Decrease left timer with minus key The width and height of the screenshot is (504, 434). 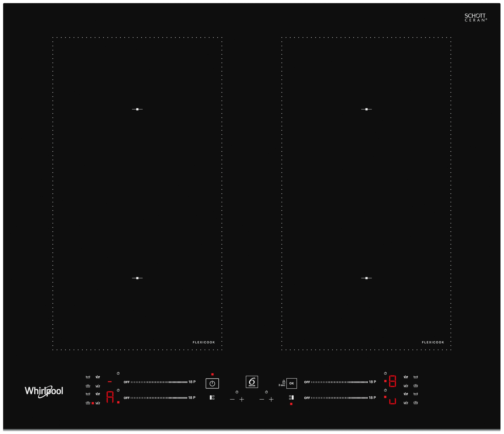click(232, 399)
